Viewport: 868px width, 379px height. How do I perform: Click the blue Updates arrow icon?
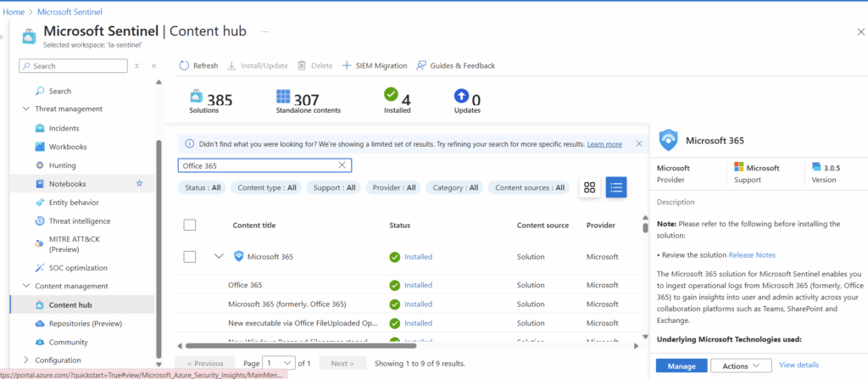[461, 95]
